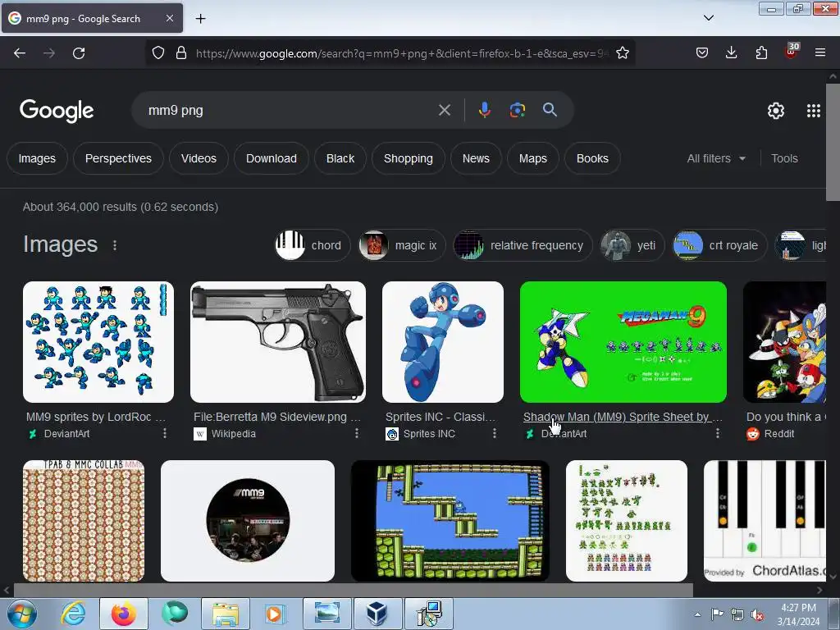Open the three-dot menu for the DeviantArt MM9 sprites result
Viewport: 840px width, 630px height.
click(164, 433)
